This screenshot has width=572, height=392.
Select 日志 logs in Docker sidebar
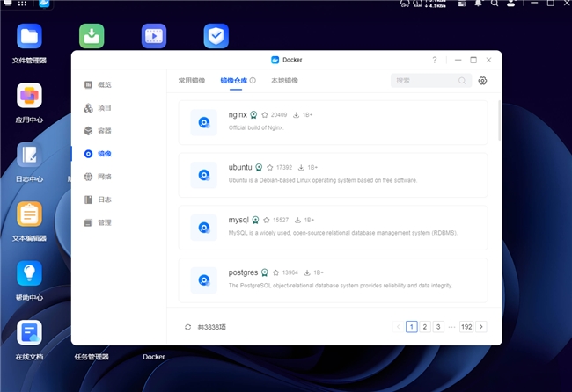[98, 200]
